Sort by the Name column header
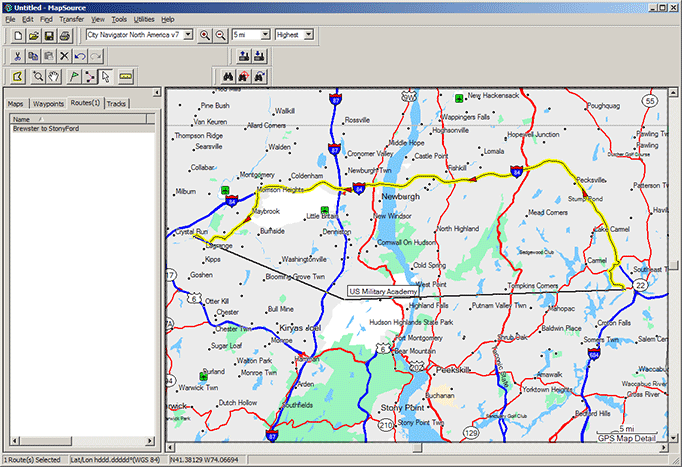Image resolution: width=682 pixels, height=467 pixels. tap(78, 119)
